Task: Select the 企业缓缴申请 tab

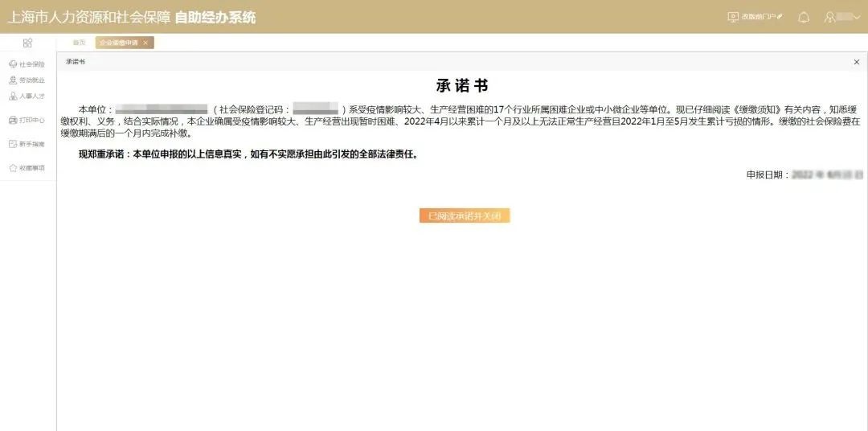Action: point(118,43)
